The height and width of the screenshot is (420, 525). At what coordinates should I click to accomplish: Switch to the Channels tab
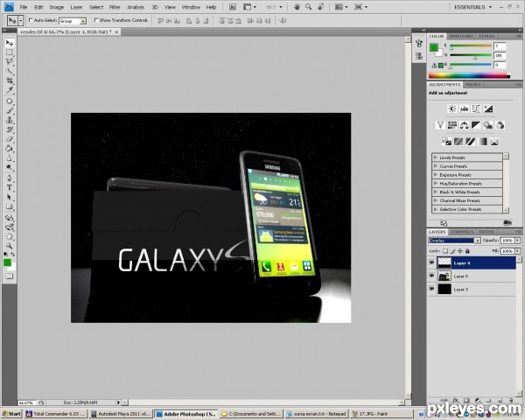(x=462, y=232)
